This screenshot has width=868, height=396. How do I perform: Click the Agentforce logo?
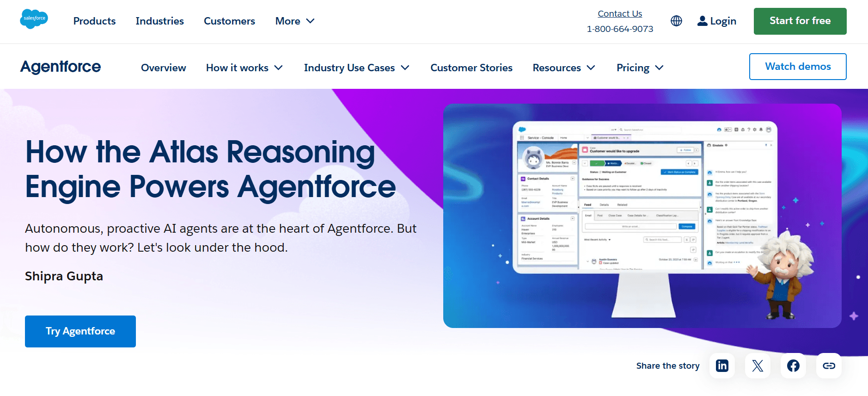coord(61,67)
